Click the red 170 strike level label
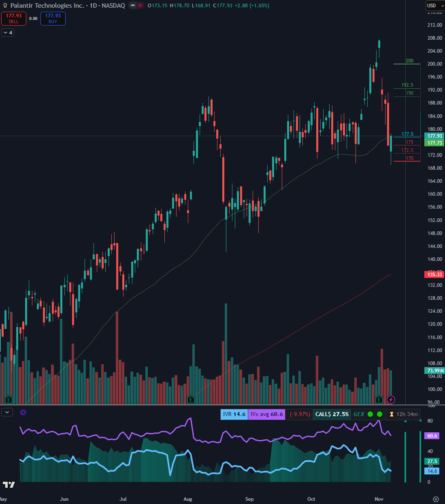This screenshot has width=445, height=504. (x=409, y=158)
